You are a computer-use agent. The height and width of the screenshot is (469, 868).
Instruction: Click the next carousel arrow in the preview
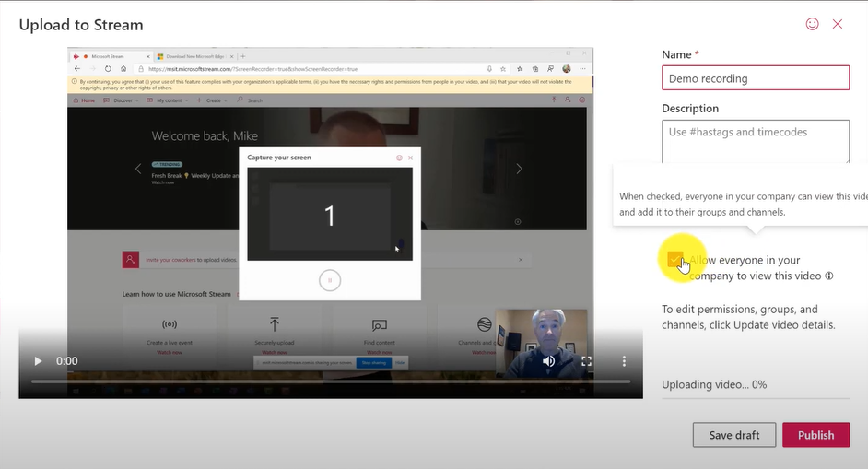point(520,169)
